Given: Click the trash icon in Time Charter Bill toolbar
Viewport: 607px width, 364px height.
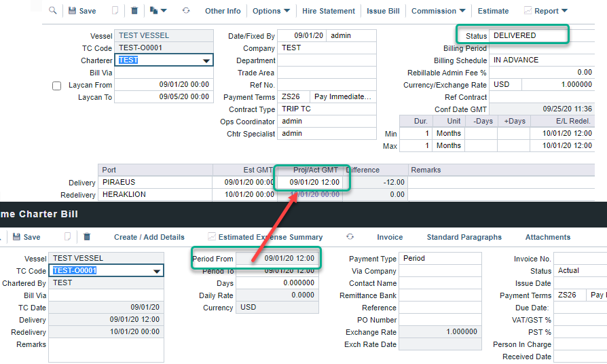Looking at the screenshot, I should tap(87, 237).
